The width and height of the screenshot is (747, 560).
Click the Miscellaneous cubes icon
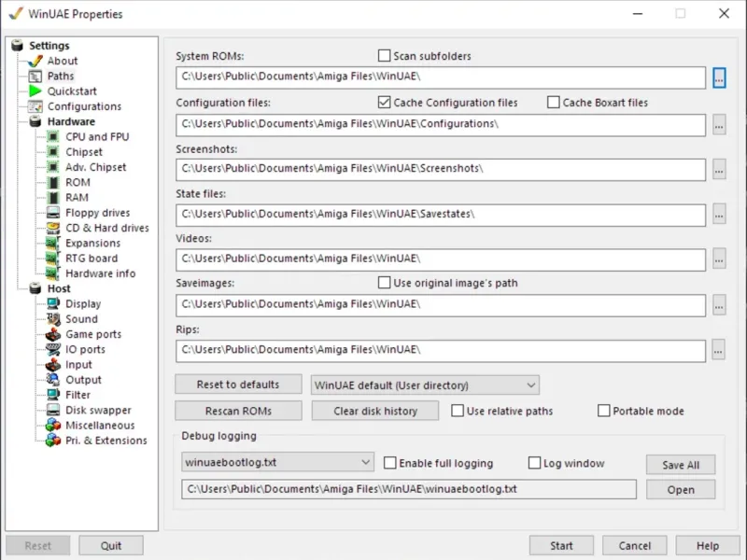53,426
